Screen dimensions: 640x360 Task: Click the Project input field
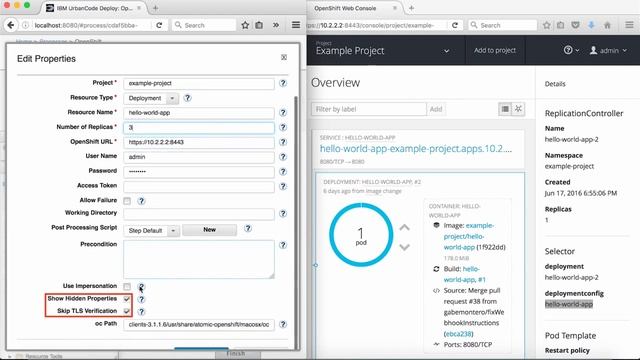click(x=199, y=83)
